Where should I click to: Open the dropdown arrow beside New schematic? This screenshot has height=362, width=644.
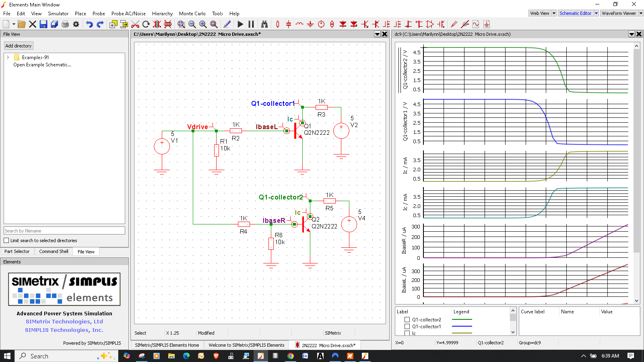tap(14, 24)
